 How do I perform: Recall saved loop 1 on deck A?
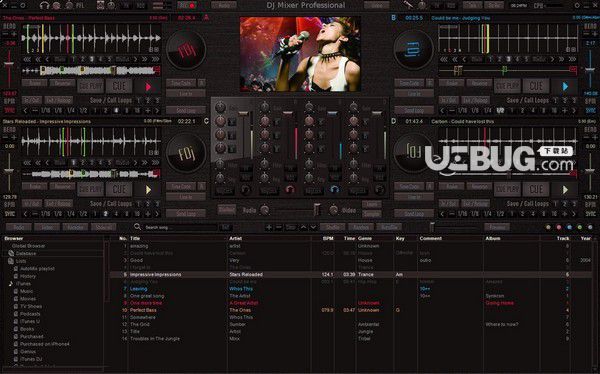click(x=139, y=100)
